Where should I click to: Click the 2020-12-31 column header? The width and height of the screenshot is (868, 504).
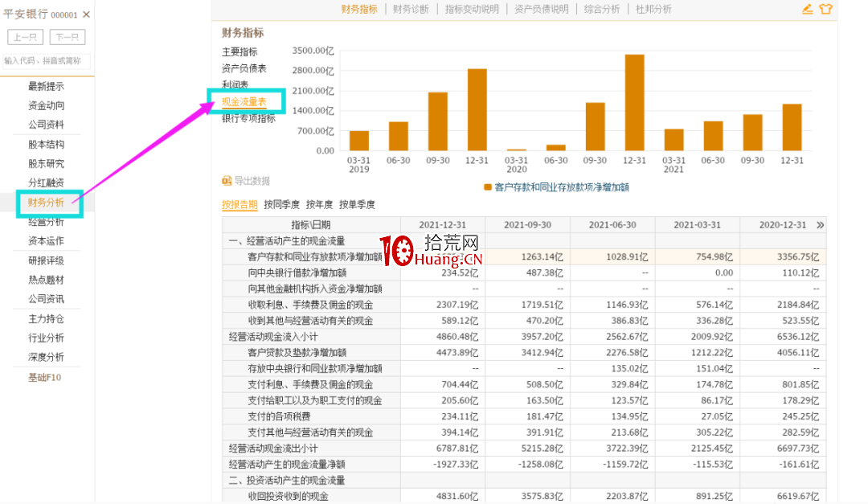782,225
